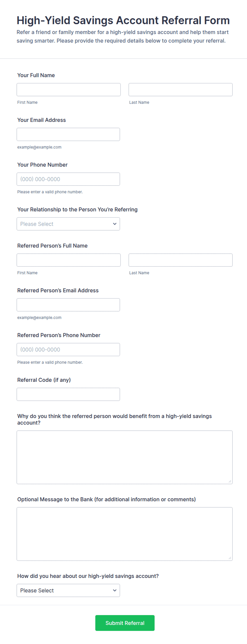Click the Referral Code input box
The width and height of the screenshot is (247, 644).
pyautogui.click(x=68, y=394)
